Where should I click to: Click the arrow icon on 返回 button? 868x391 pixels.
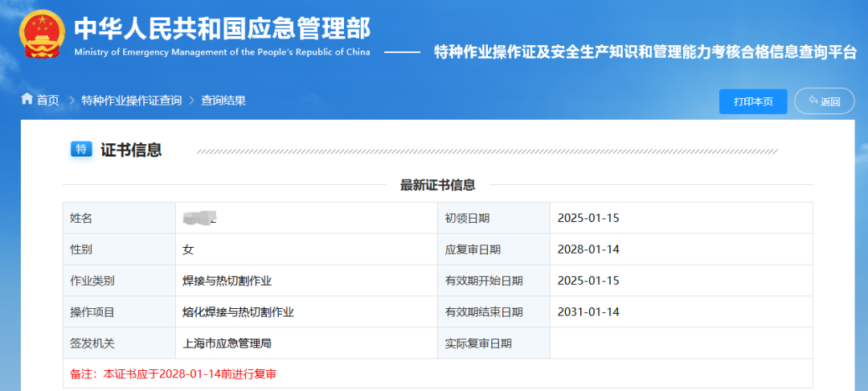point(813,101)
